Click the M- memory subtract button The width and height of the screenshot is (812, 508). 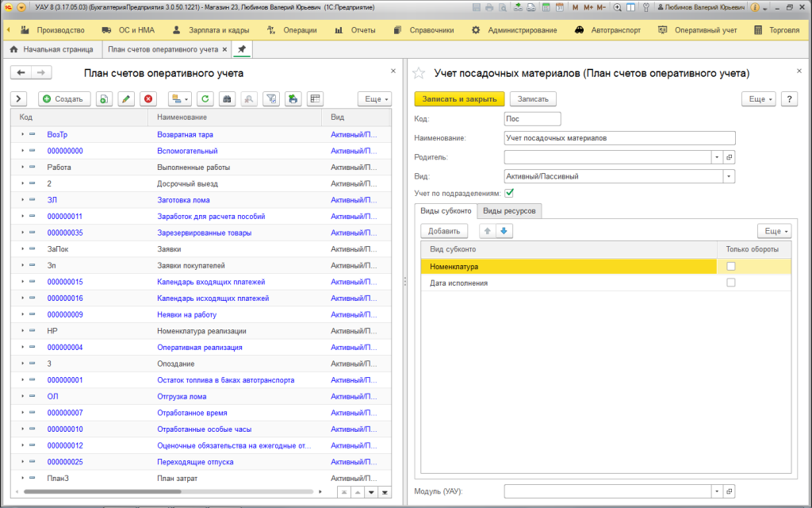tap(601, 7)
